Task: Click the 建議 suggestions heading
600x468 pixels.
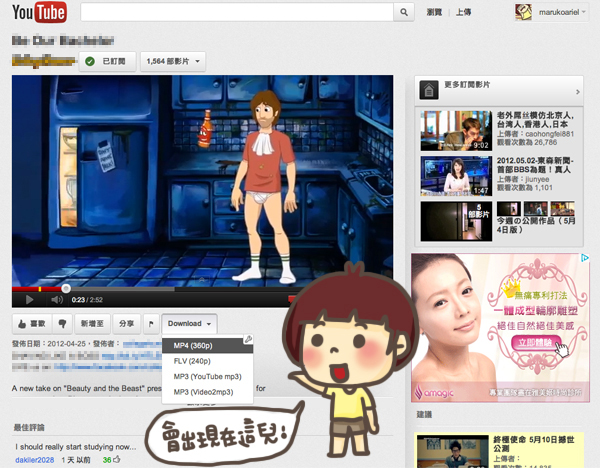Action: [x=424, y=414]
